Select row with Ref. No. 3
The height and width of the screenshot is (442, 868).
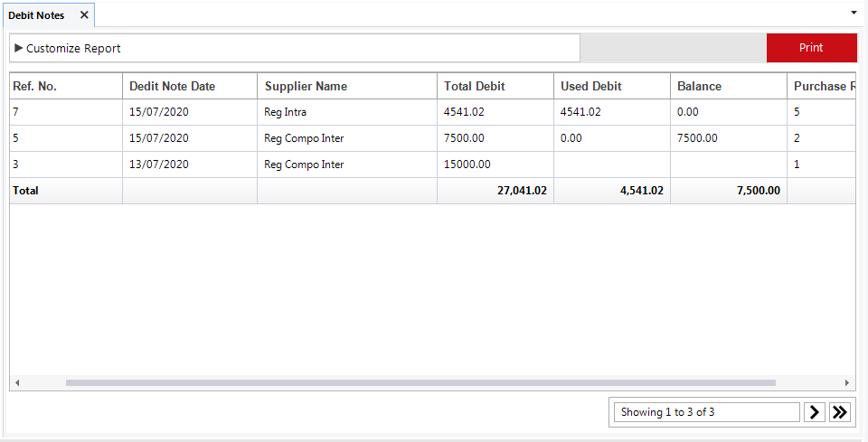point(433,165)
